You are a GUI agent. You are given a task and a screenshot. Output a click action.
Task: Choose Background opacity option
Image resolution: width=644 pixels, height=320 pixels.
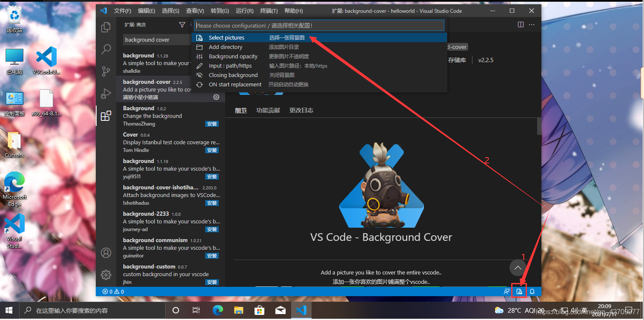[x=319, y=56]
